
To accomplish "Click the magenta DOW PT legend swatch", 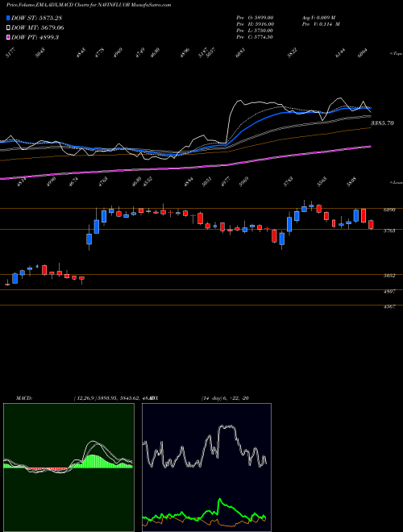I will point(8,37).
